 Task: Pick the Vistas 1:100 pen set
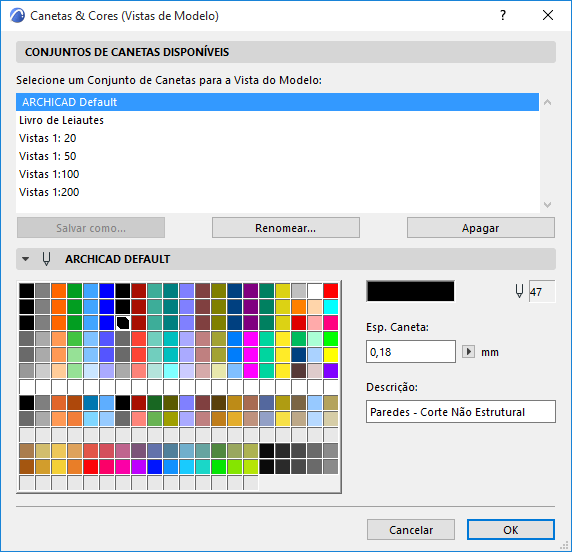pyautogui.click(x=277, y=174)
